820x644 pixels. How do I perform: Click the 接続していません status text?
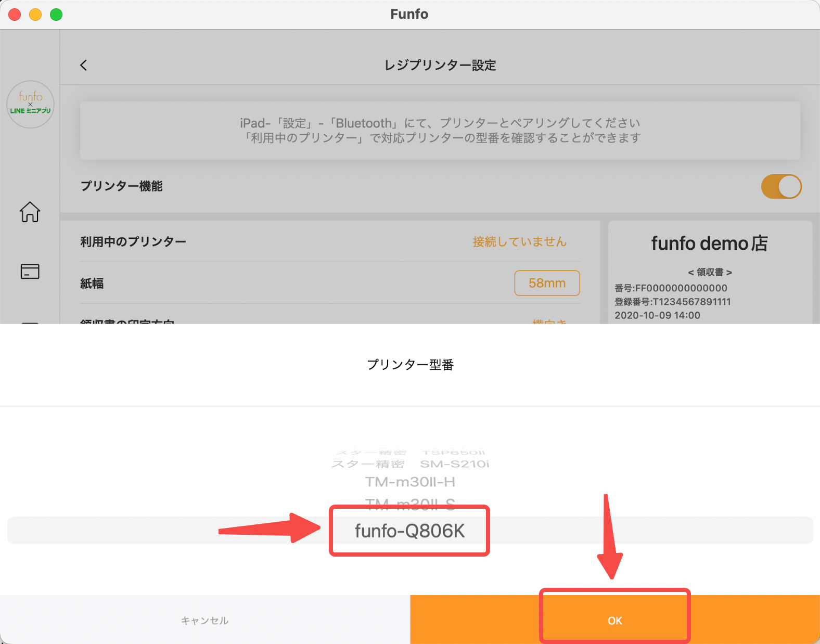click(x=519, y=242)
